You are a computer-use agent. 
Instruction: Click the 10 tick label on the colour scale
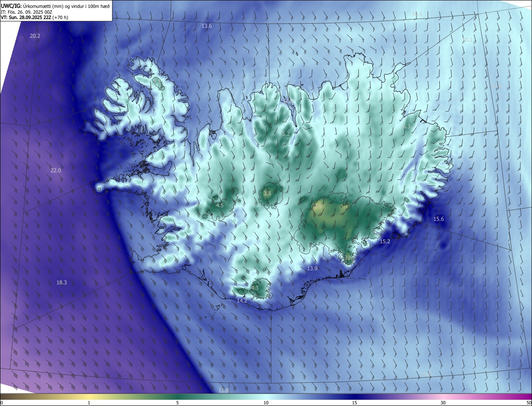coord(266,403)
